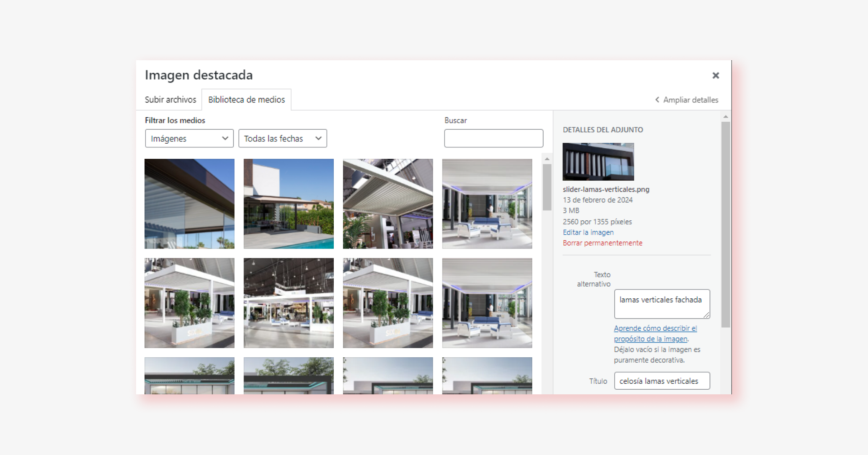The height and width of the screenshot is (455, 868).
Task: Click the Buscar search field
Action: pos(493,139)
